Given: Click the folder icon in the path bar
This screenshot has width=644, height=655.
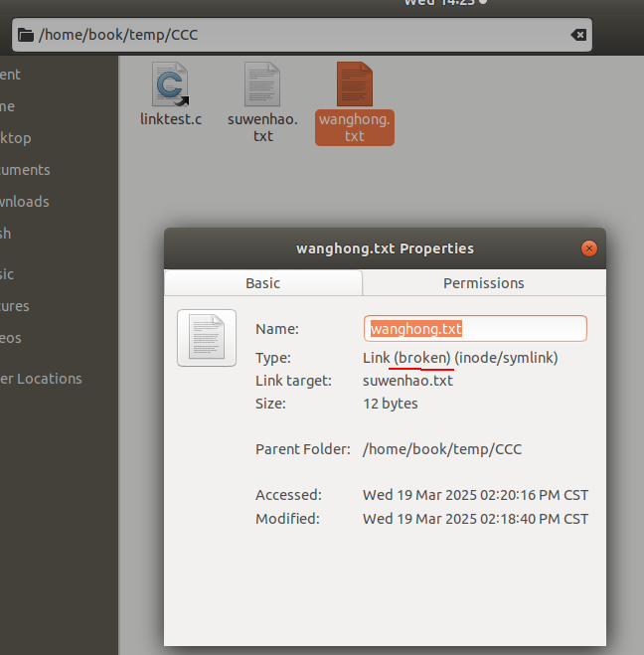Looking at the screenshot, I should [x=26, y=35].
